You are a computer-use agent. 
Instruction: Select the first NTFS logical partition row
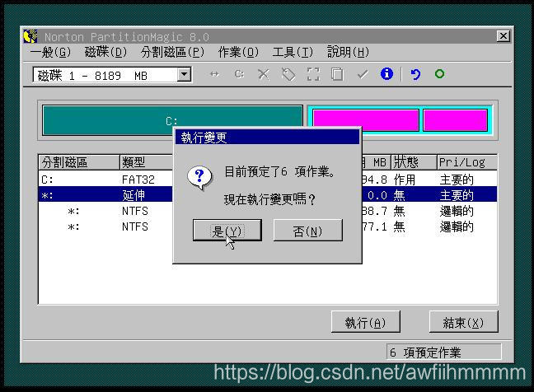coord(268,211)
